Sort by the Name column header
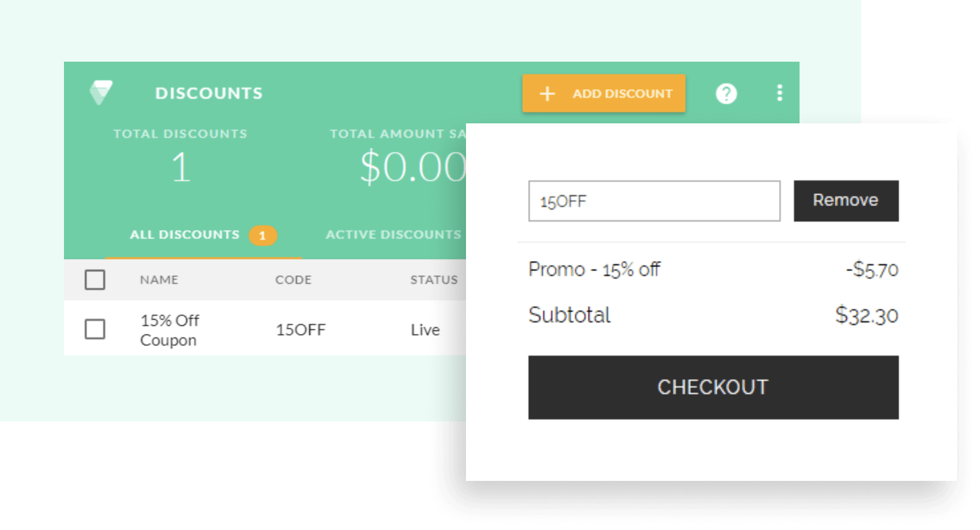Viewport: 980px width, 530px height. click(159, 280)
